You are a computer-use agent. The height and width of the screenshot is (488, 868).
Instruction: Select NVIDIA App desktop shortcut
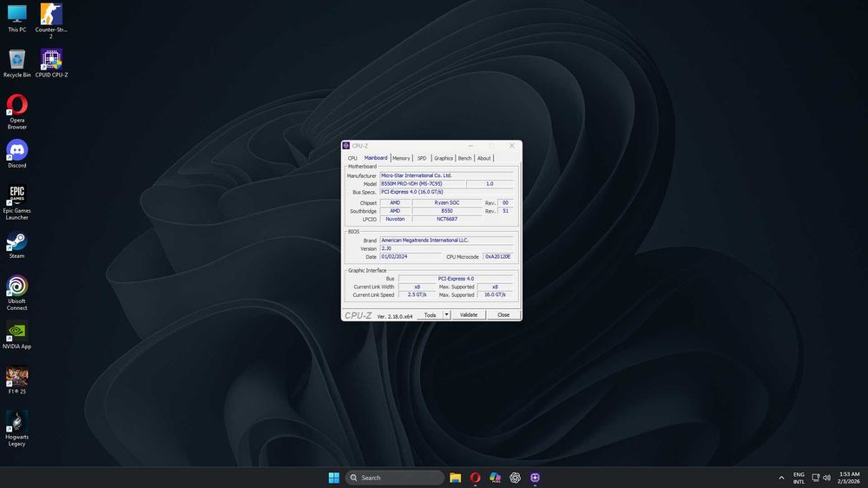click(16, 335)
